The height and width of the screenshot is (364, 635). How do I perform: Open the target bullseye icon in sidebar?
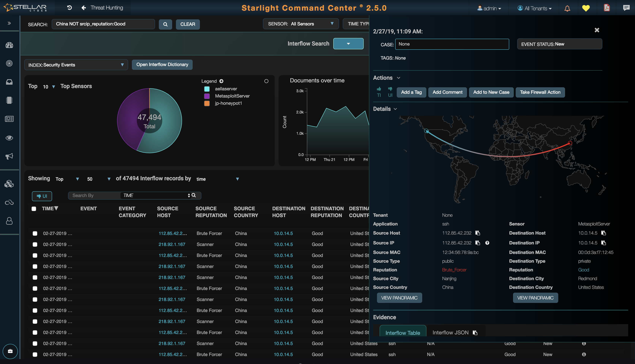tap(9, 63)
